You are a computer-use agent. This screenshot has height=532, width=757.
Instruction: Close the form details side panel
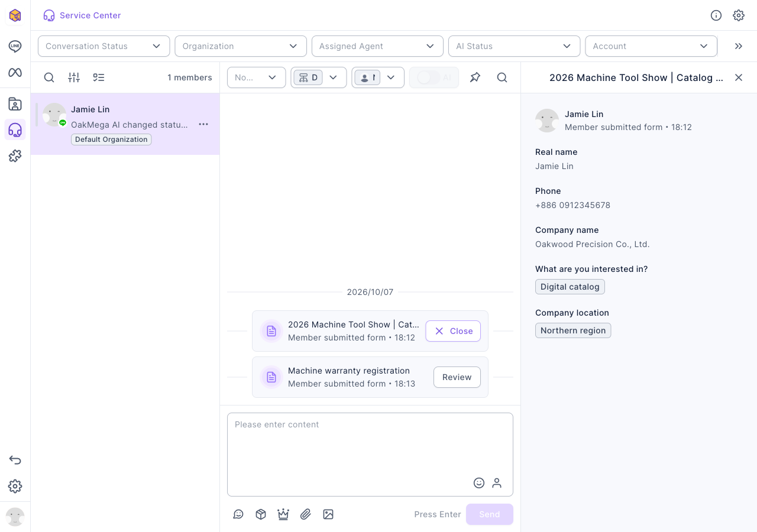coord(739,77)
